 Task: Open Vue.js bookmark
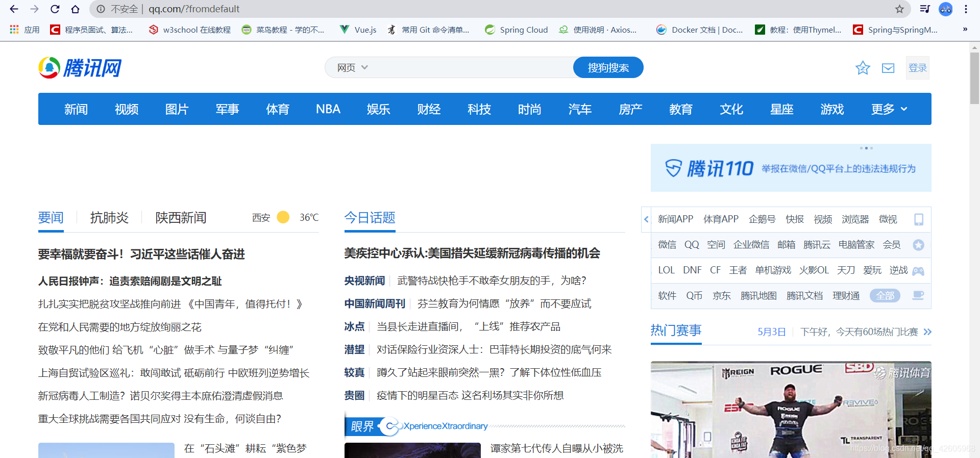[358, 30]
